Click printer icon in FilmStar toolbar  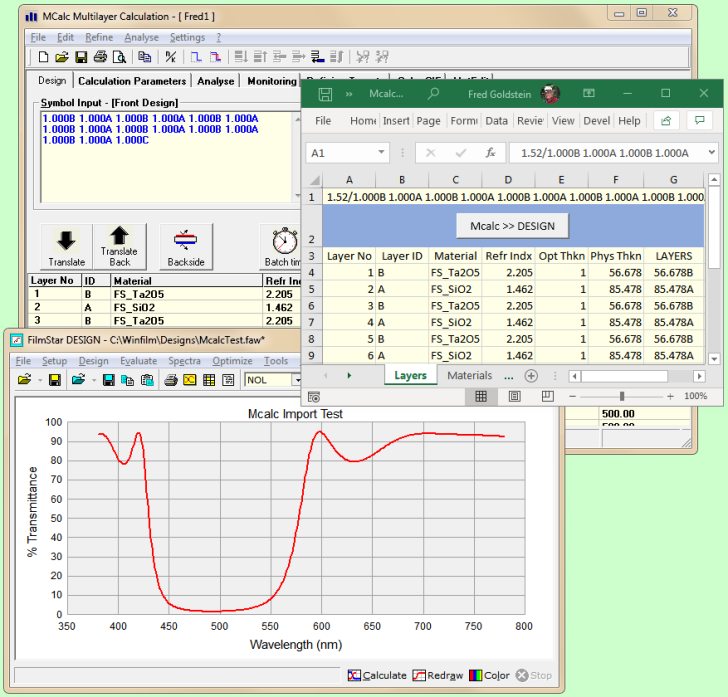pos(171,380)
